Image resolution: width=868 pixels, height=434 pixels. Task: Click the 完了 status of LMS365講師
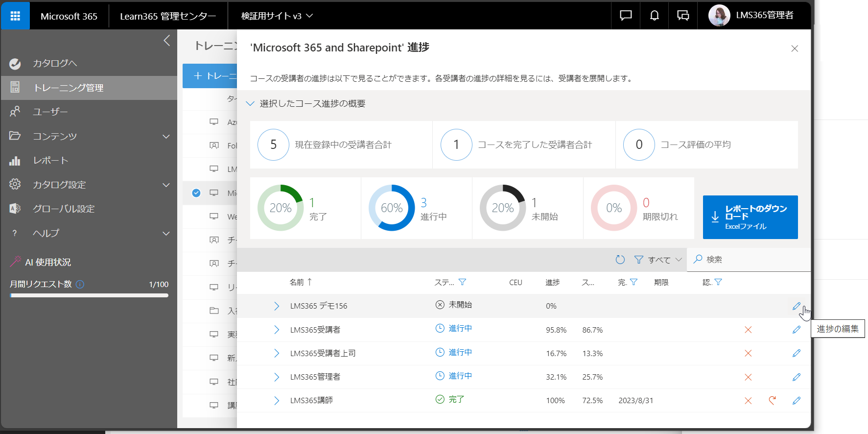pos(450,399)
